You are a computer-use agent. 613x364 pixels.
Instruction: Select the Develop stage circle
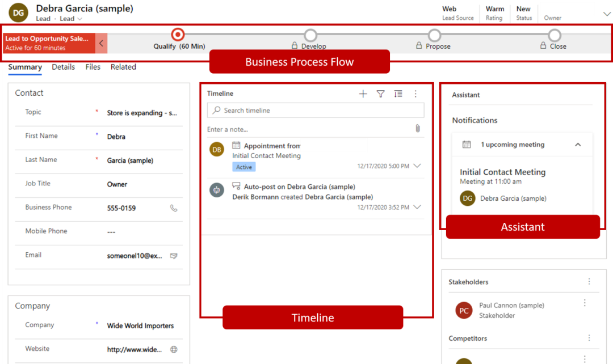(x=310, y=36)
